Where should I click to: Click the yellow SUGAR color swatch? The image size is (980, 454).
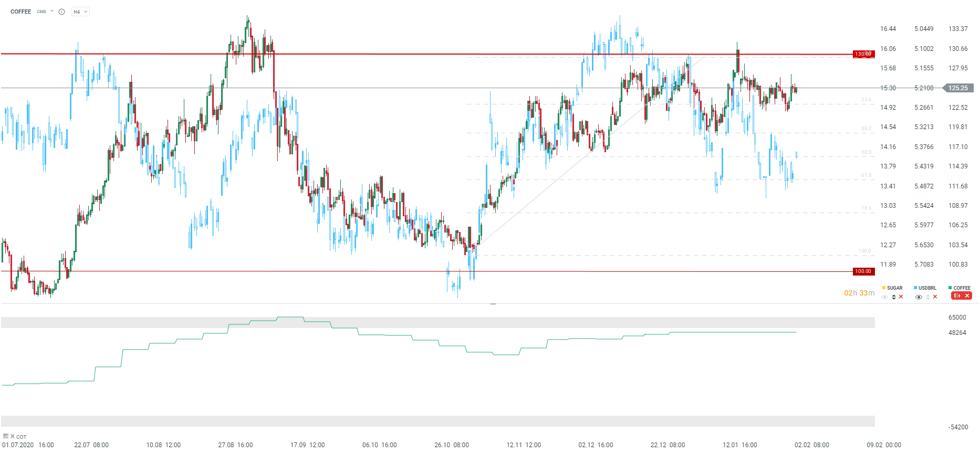pos(884,288)
